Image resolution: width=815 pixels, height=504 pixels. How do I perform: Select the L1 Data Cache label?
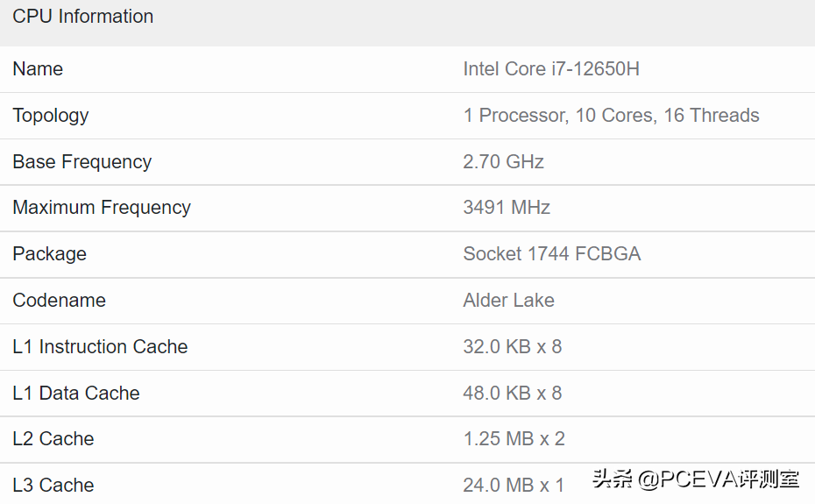point(76,394)
